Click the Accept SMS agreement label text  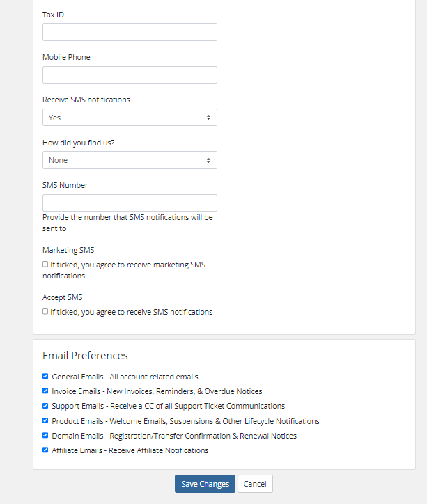point(131,312)
